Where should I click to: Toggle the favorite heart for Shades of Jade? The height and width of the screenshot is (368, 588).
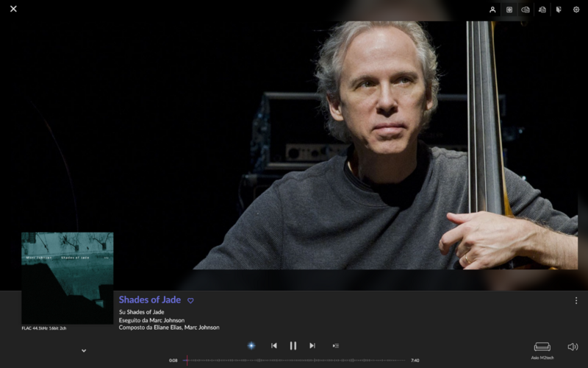point(190,300)
